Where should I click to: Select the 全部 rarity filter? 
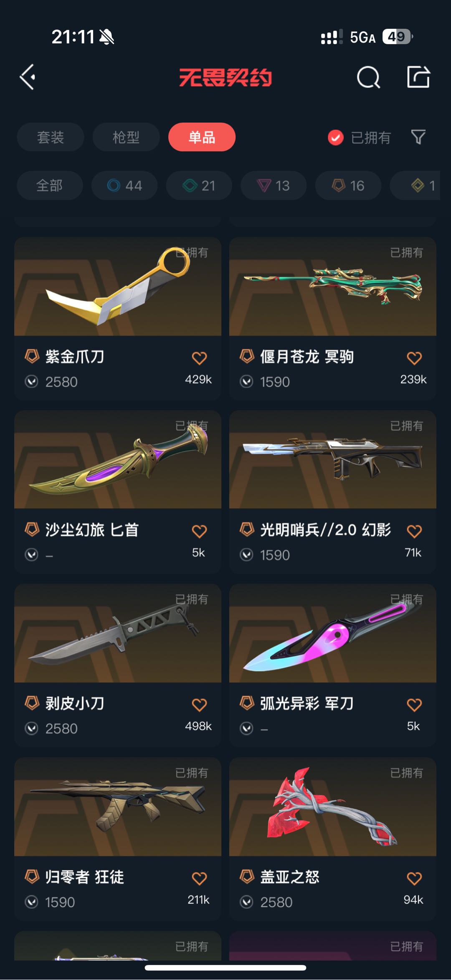tap(50, 185)
